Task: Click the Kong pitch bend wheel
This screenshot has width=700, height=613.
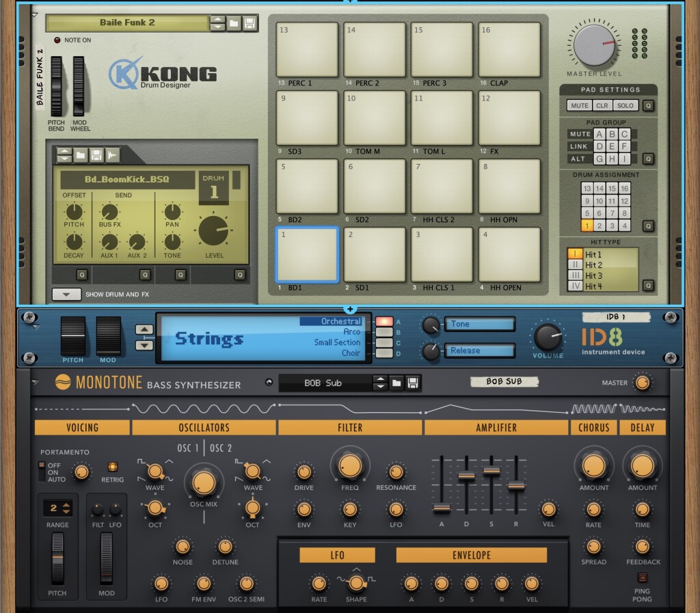Action: (x=56, y=86)
